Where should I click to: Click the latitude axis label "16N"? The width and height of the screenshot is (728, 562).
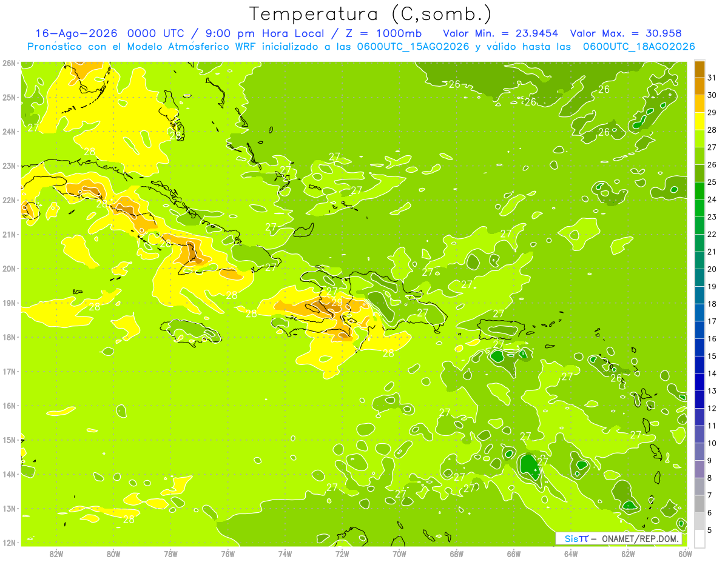click(x=9, y=406)
